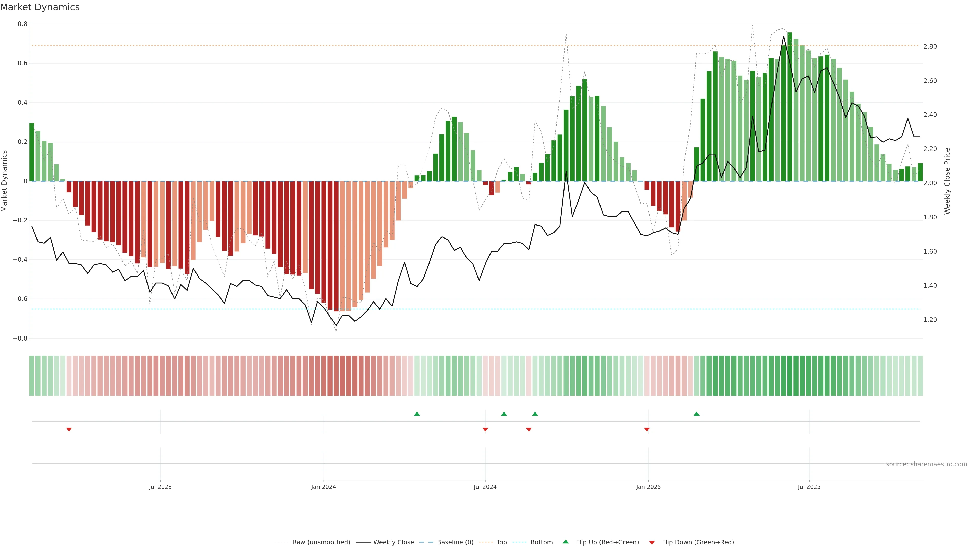Screen dimensions: 980x551
Task: Toggle the Baseline (0) legend entry
Action: 455,542
